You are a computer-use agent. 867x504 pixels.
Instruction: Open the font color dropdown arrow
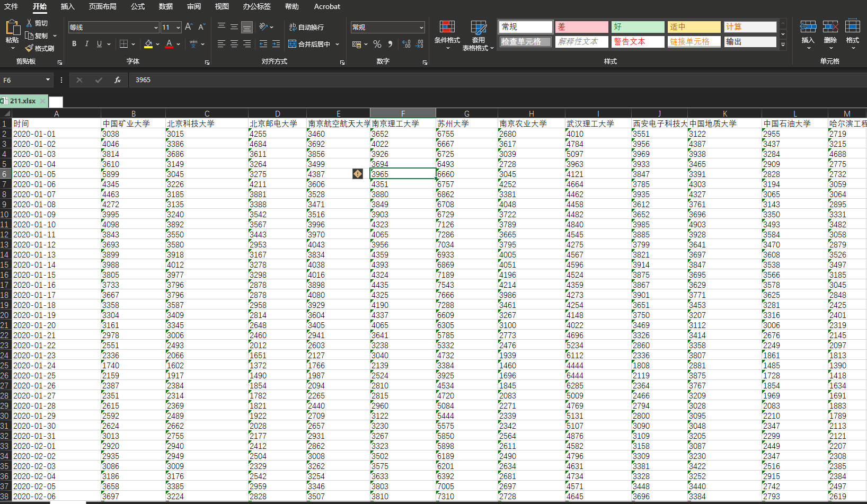tap(178, 45)
